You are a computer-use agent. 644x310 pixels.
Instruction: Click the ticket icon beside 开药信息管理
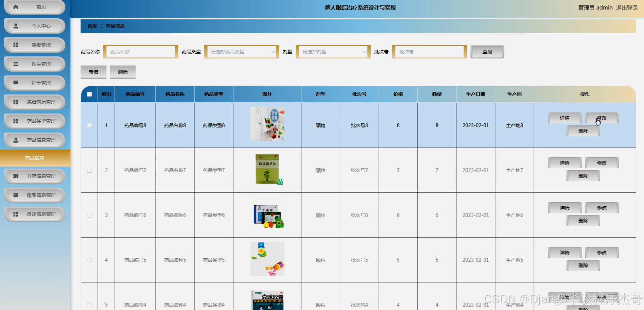point(16,176)
